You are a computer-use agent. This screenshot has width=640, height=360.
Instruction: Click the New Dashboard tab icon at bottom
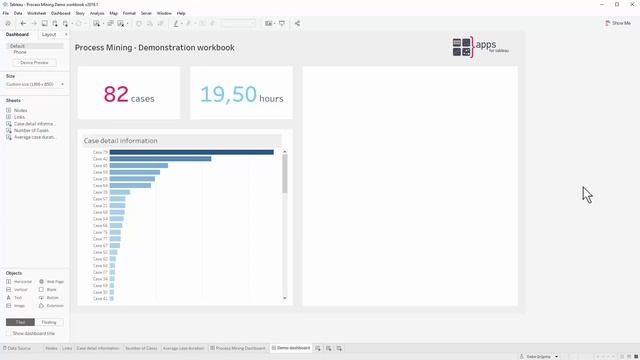329,348
